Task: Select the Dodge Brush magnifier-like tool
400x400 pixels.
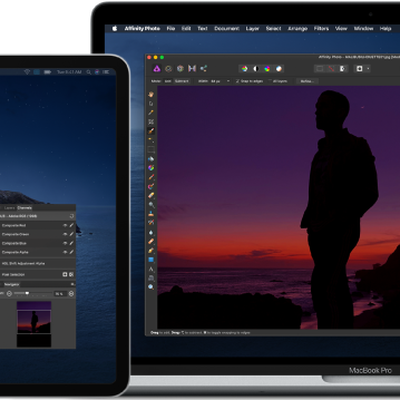Action: (151, 204)
